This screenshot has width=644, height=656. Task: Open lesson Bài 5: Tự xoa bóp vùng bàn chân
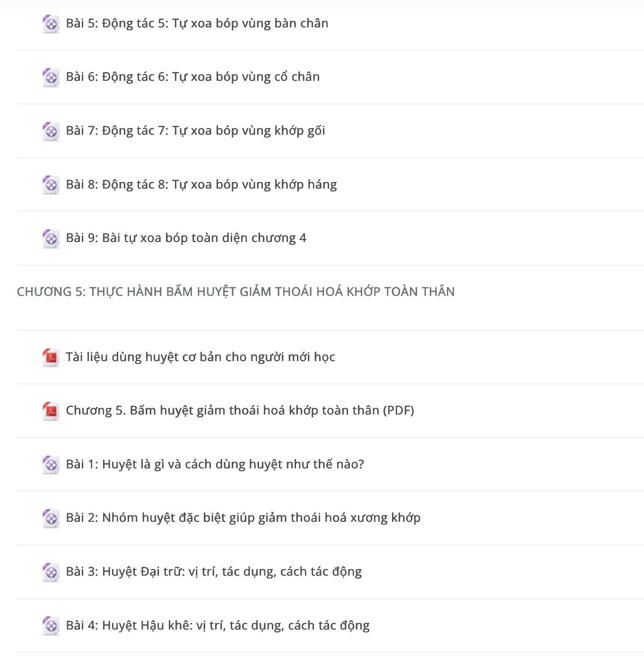pos(197,23)
